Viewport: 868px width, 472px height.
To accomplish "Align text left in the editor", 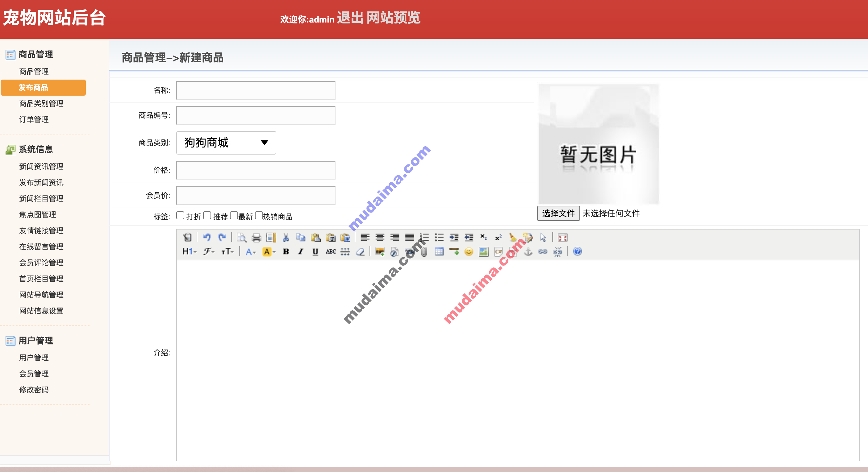I will (x=365, y=237).
